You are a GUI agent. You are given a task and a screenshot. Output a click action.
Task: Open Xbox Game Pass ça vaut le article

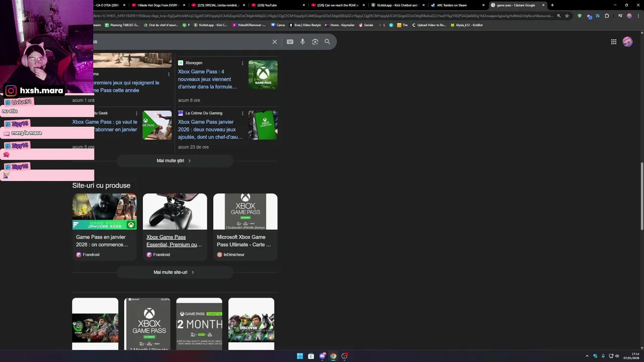(105, 126)
